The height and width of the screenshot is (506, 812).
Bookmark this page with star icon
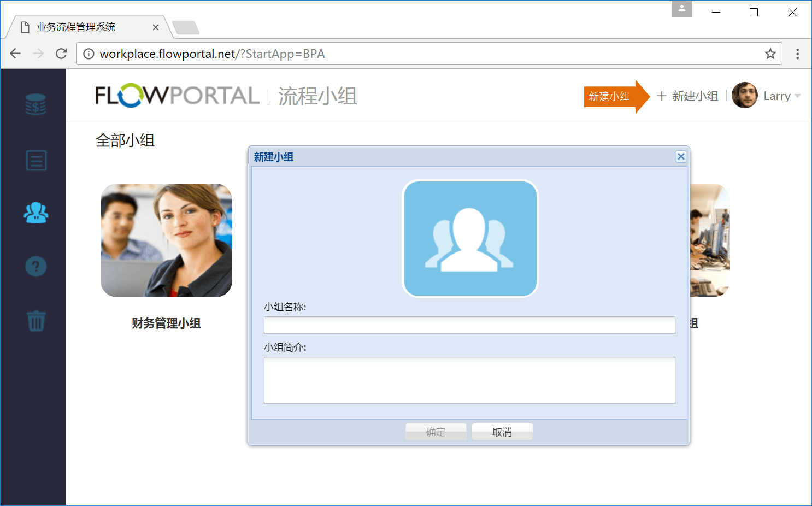tap(770, 54)
